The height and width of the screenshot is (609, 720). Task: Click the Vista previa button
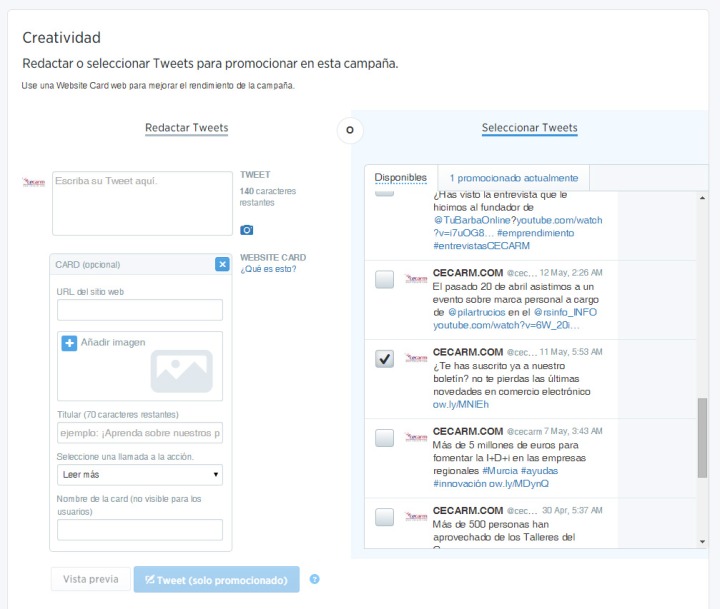pos(90,580)
